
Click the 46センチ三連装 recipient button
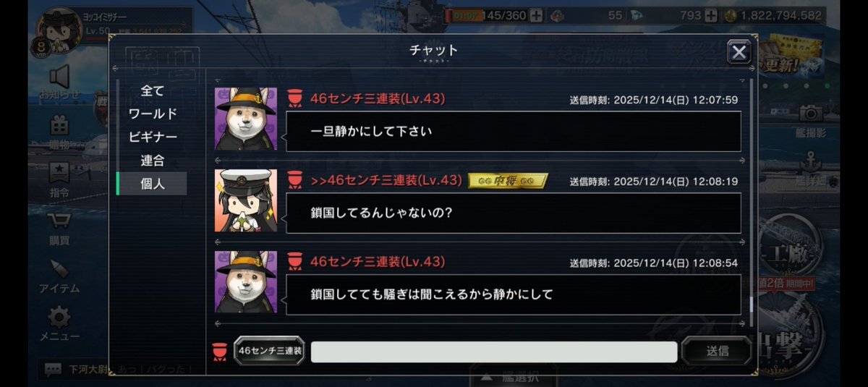pos(269,351)
